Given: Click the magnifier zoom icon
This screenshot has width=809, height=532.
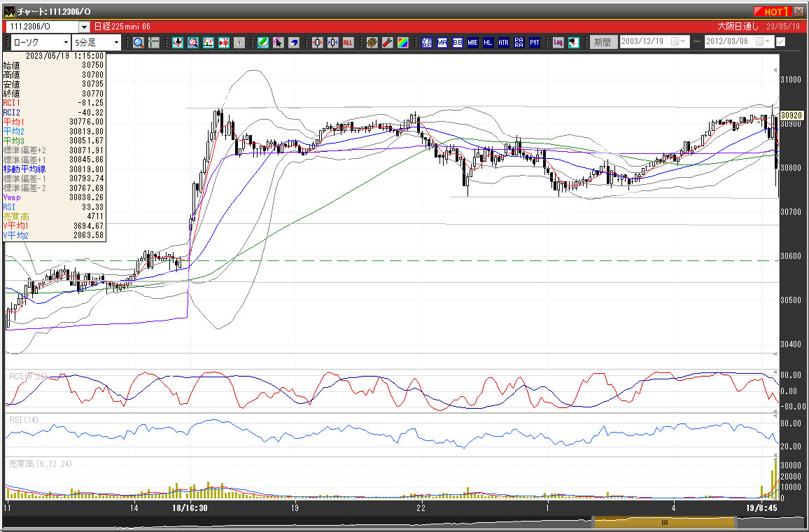Looking at the screenshot, I should (x=139, y=42).
